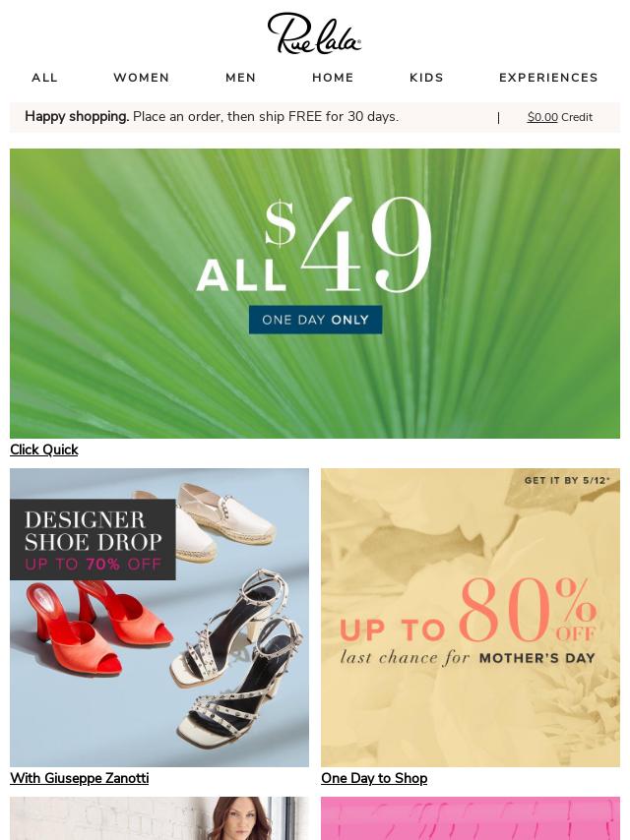Open the WOMEN category
The image size is (630, 840).
[141, 78]
